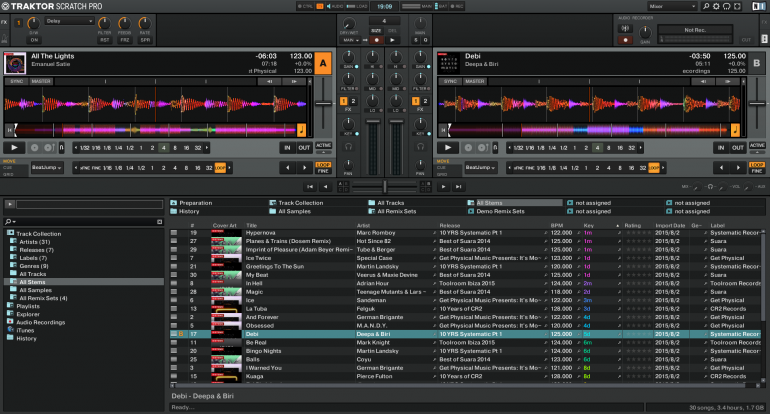This screenshot has width=770, height=414.
Task: Jump to track start on Deck B stripe
Action: click(x=442, y=130)
